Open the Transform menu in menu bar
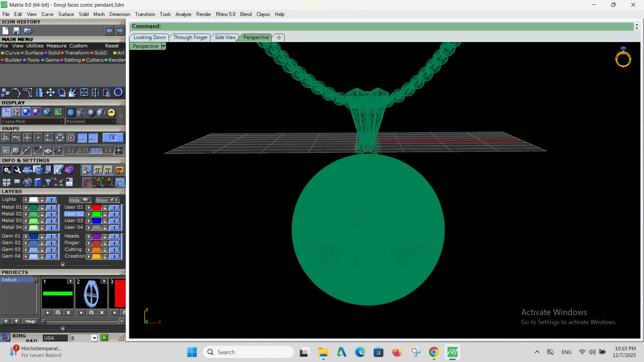The width and height of the screenshot is (644, 362). click(145, 14)
